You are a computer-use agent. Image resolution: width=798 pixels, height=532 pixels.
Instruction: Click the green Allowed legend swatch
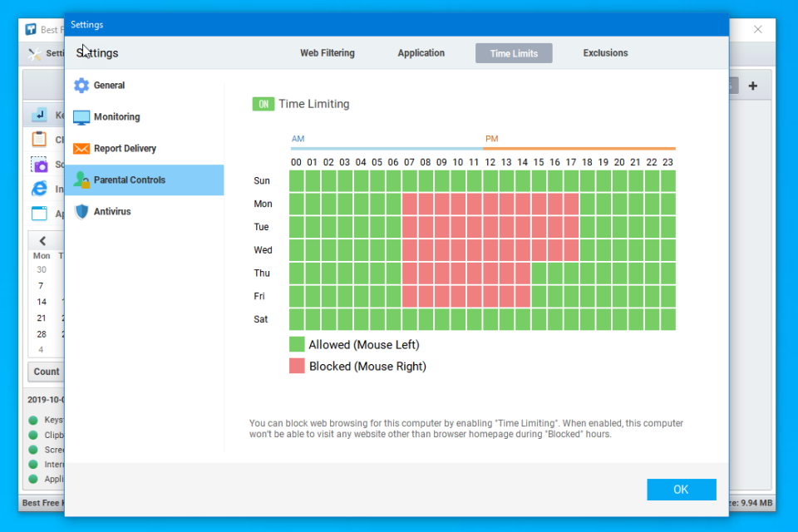click(296, 343)
